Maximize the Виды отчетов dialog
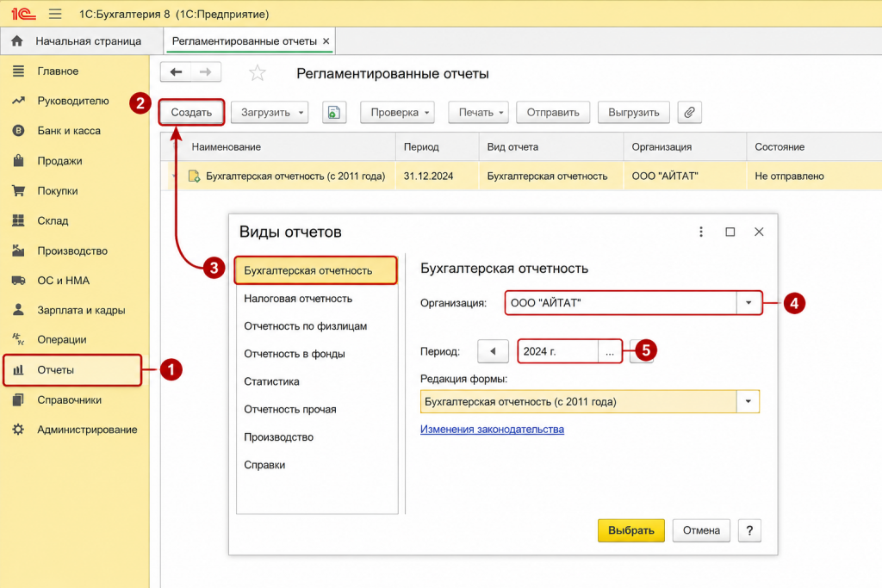 tap(730, 232)
